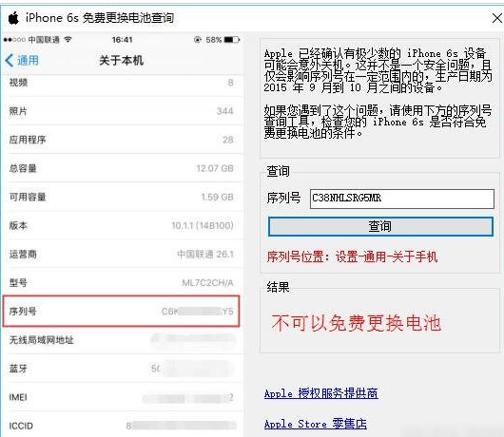Tap the 版本 value 10.1.1 (14B100)
This screenshot has width=504, height=437.
(203, 225)
